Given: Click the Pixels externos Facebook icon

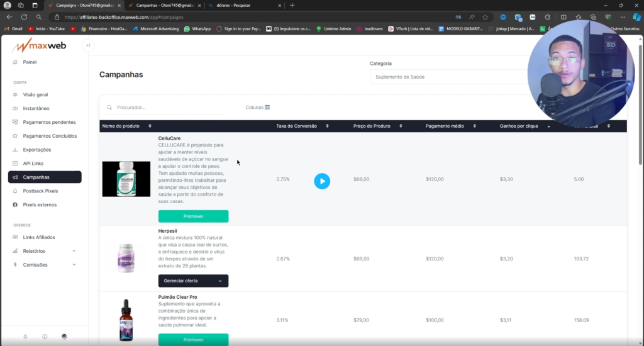Looking at the screenshot, I should tap(16, 205).
